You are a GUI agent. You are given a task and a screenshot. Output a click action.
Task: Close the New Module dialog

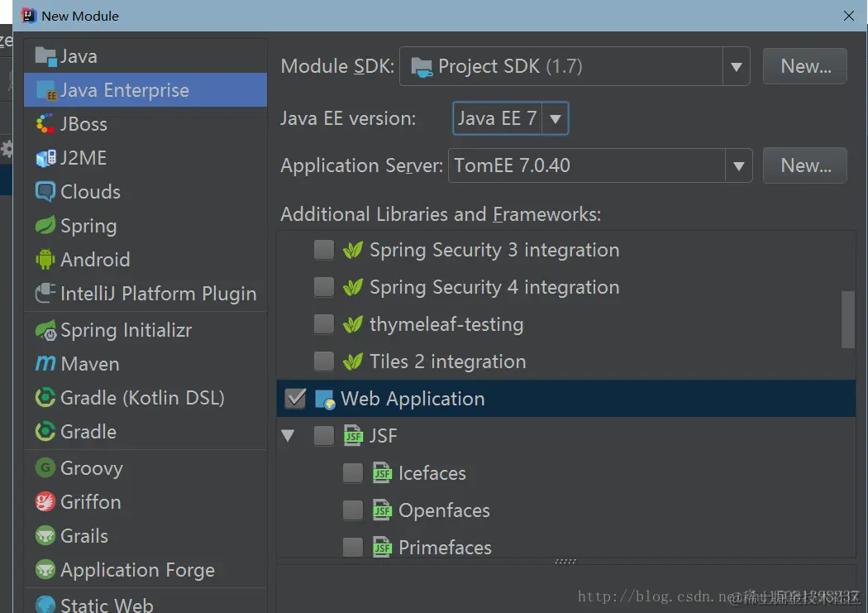(849, 16)
